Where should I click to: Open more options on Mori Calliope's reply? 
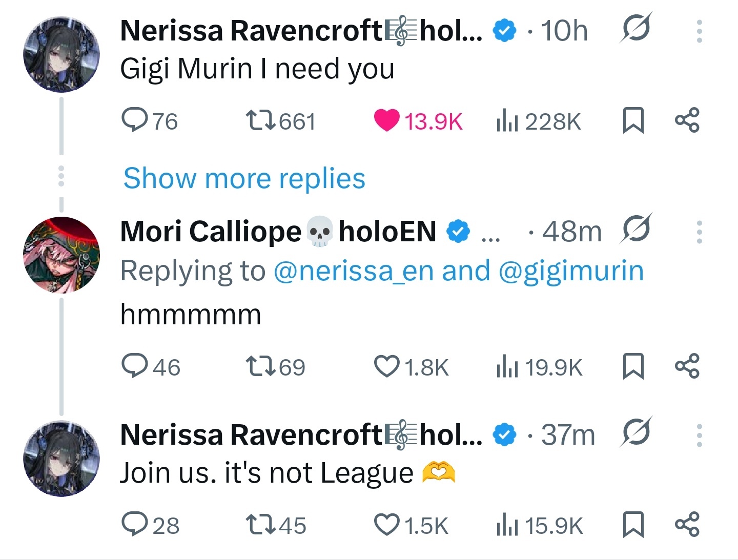coord(699,232)
